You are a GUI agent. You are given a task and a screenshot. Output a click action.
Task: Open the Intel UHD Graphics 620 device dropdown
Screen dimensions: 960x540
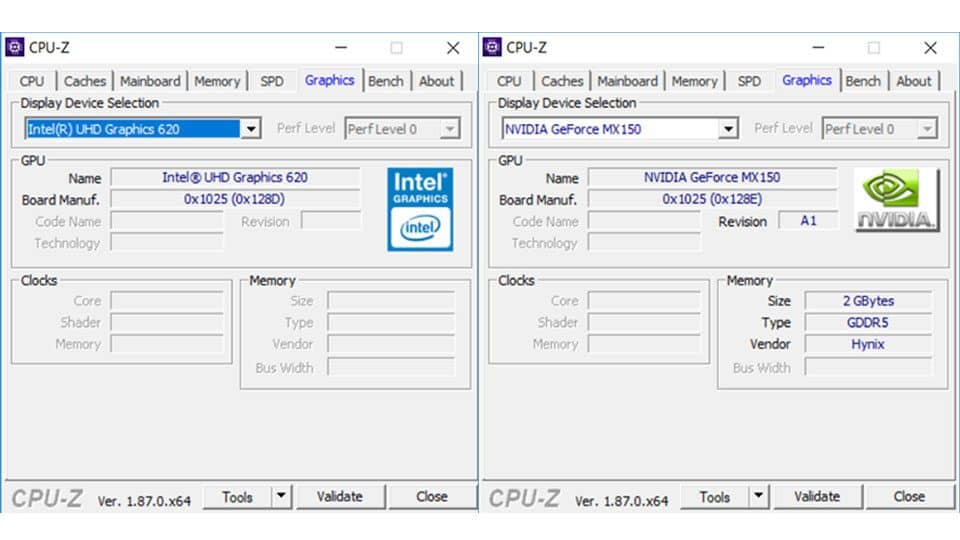pos(251,129)
